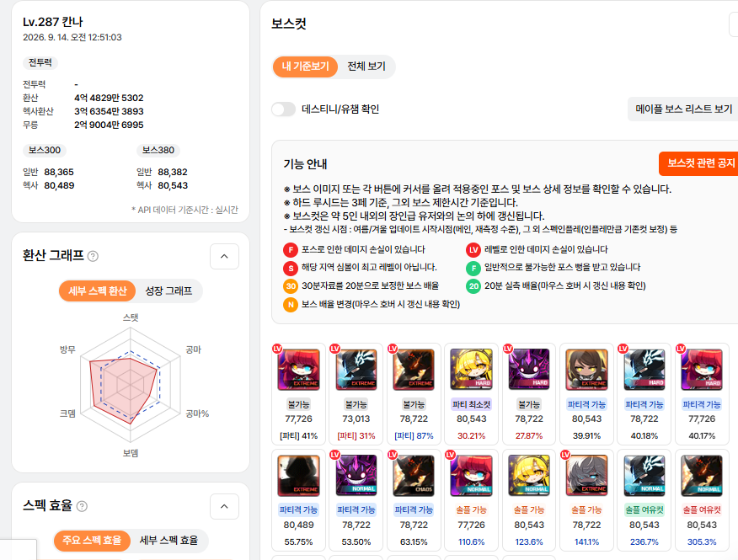Click the radar chart of 환산 stats
The height and width of the screenshot is (560, 738).
[131, 386]
